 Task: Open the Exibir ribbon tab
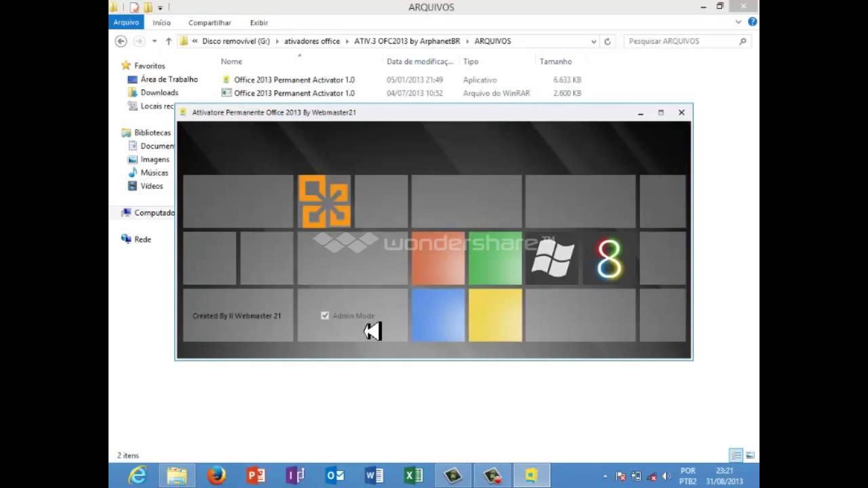(x=258, y=22)
